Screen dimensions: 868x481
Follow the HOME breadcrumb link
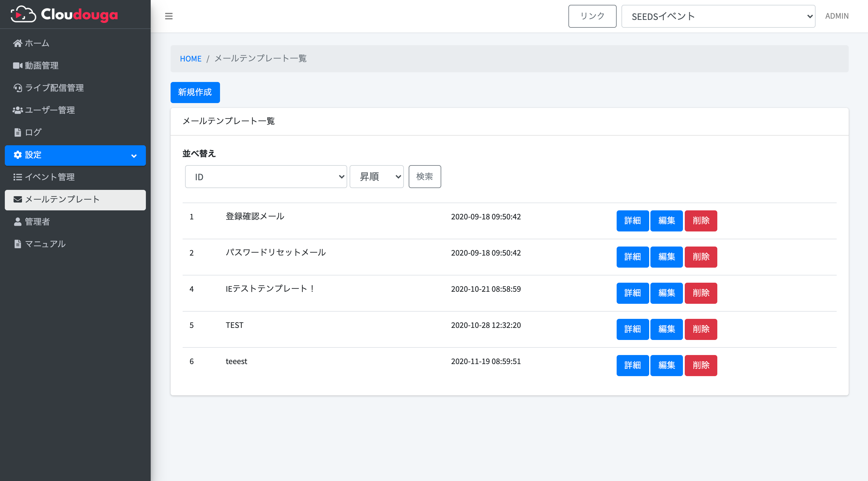(x=190, y=58)
